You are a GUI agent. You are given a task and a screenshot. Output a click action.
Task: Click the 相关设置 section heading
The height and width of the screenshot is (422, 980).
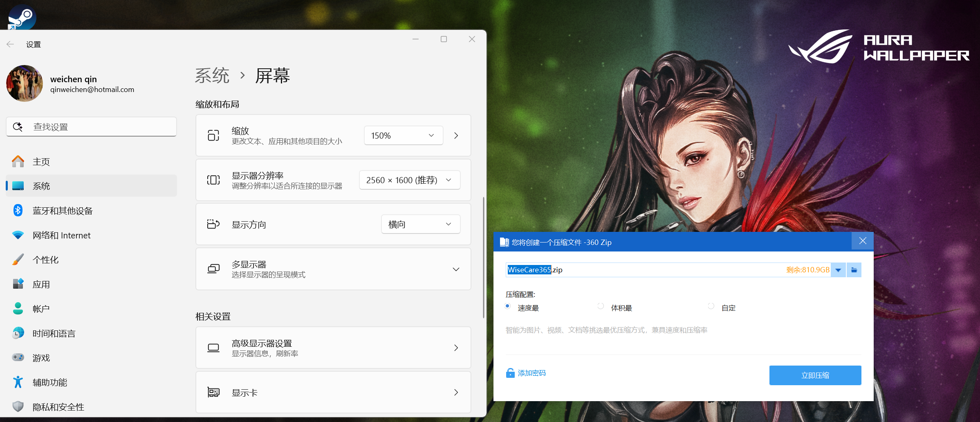(213, 316)
